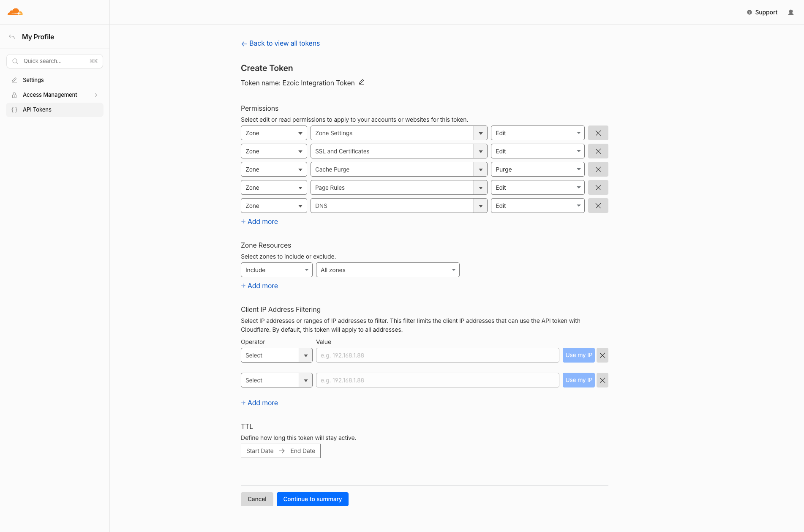Expand Access Management chevron
The height and width of the screenshot is (532, 804).
[96, 95]
